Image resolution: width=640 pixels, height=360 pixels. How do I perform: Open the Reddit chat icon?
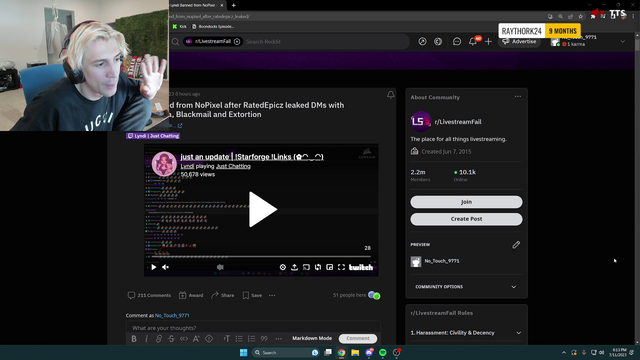[457, 42]
